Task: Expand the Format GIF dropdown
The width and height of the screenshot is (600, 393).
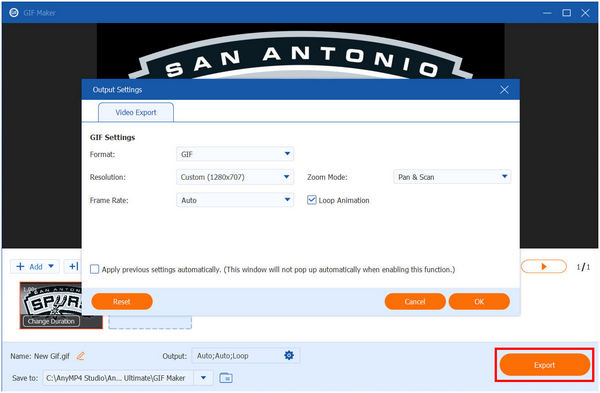Action: point(235,154)
